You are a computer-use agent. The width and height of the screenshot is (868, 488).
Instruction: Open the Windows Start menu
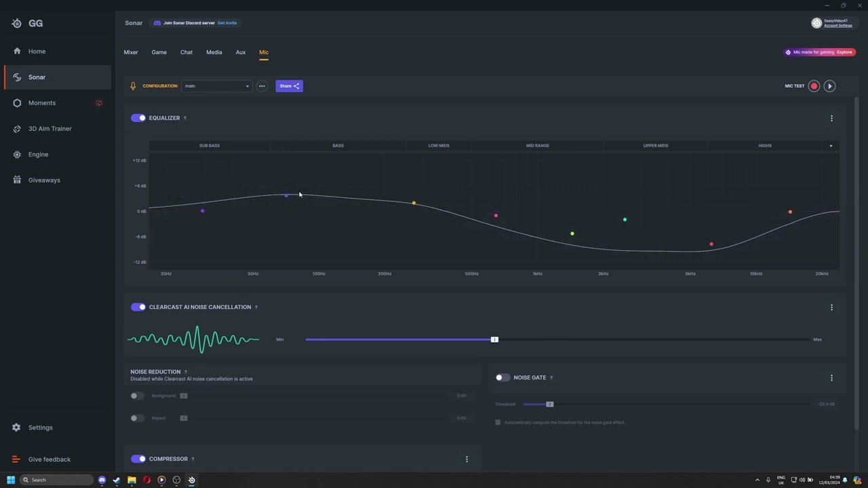click(11, 480)
